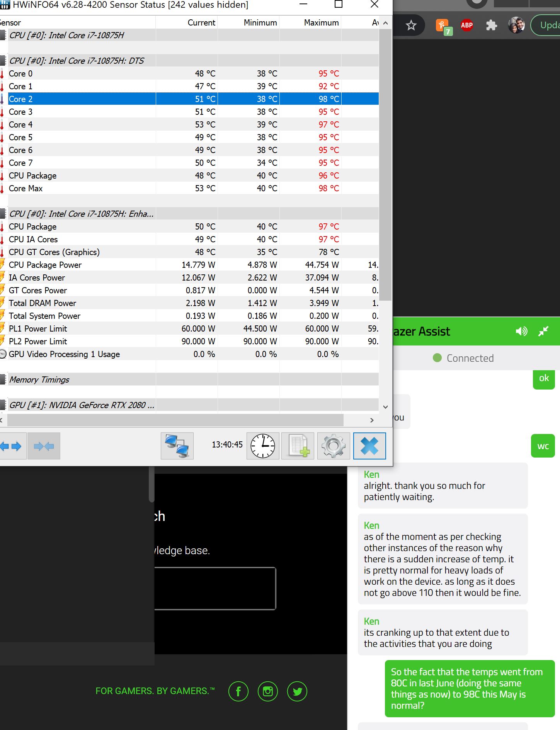560x730 pixels.
Task: Click the Minimum column header
Action: [249, 22]
